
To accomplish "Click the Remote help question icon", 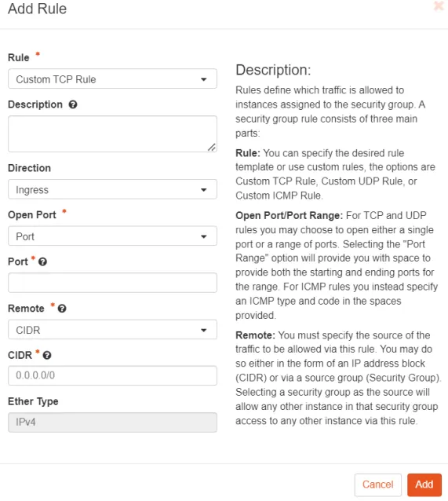I will pos(62,309).
